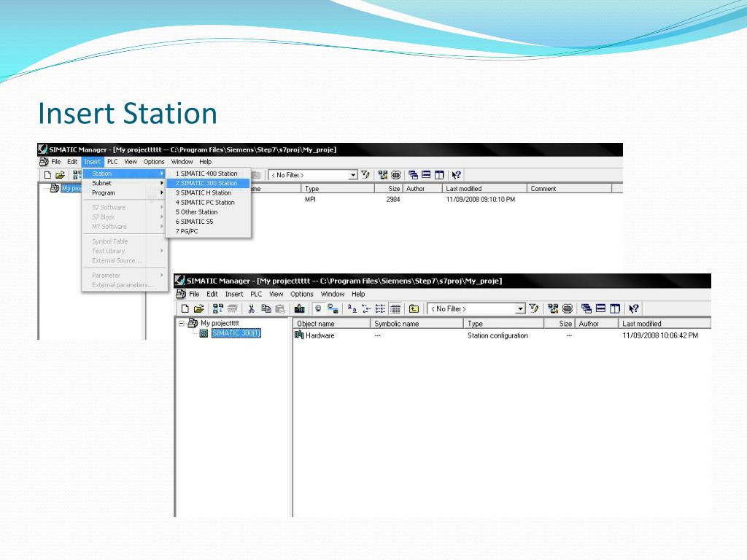Image resolution: width=747 pixels, height=560 pixels.
Task: Toggle Online view button in lower window toolbar
Action: (333, 308)
